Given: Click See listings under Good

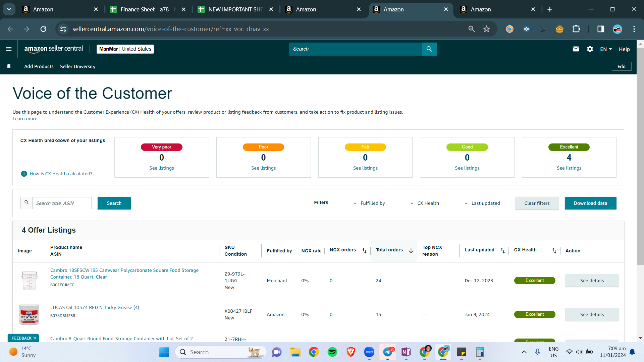Looking at the screenshot, I should pos(467,168).
